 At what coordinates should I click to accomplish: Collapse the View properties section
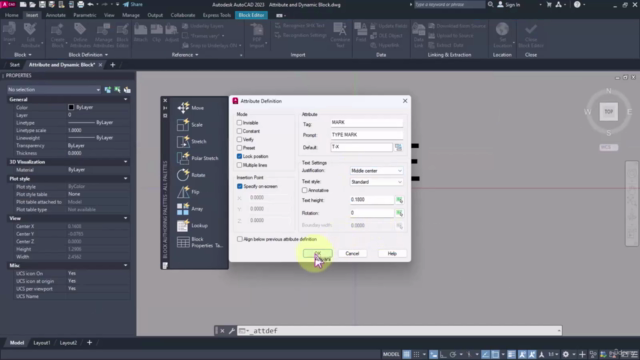[x=125, y=218]
